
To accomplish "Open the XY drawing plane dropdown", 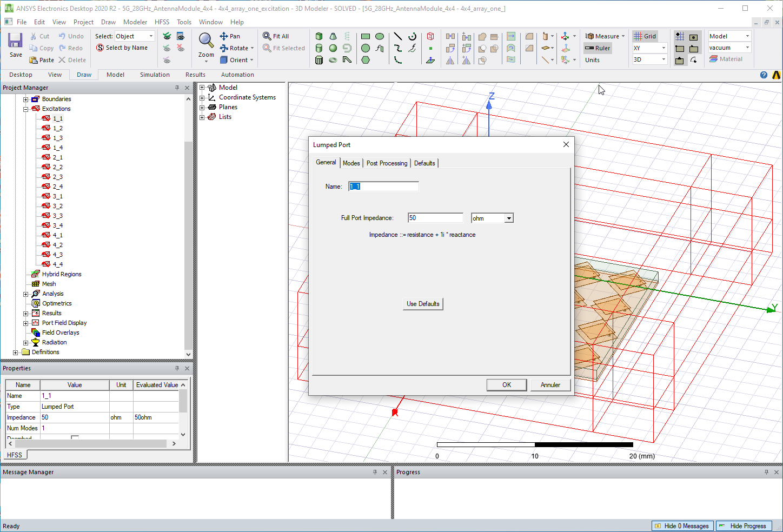I will (663, 48).
